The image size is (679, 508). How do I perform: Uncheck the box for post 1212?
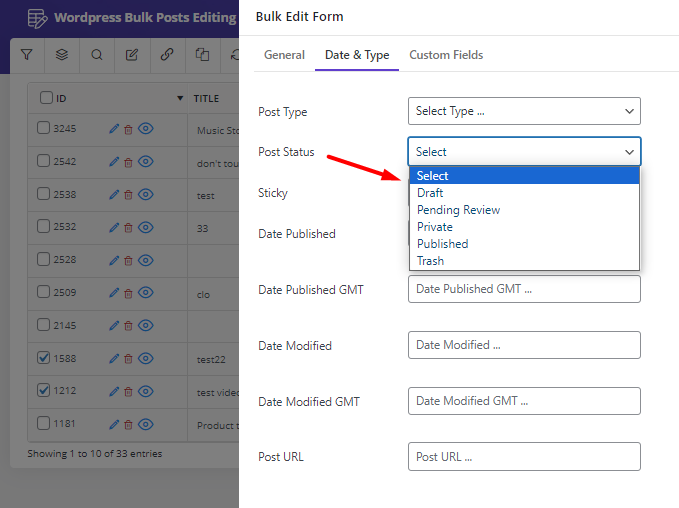pyautogui.click(x=43, y=390)
